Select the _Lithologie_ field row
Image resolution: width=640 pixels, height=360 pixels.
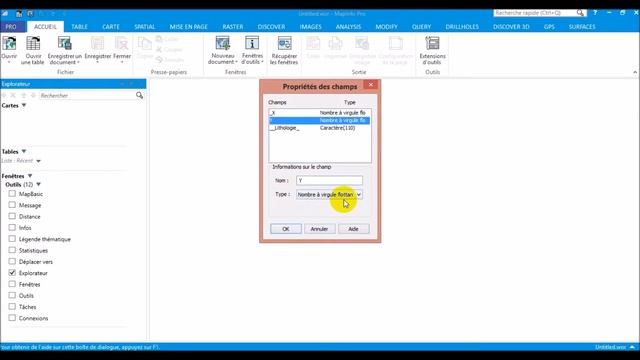pyautogui.click(x=320, y=128)
